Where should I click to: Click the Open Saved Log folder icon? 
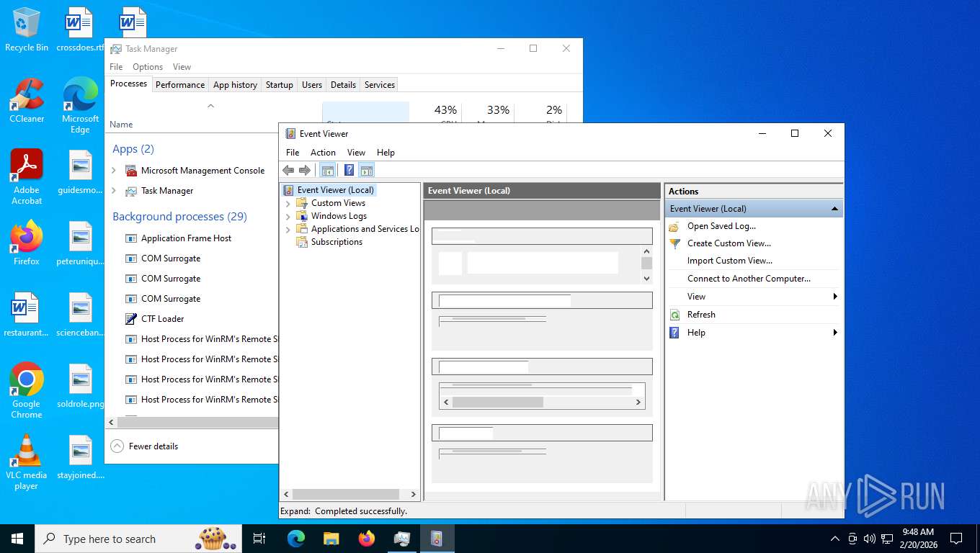point(674,226)
